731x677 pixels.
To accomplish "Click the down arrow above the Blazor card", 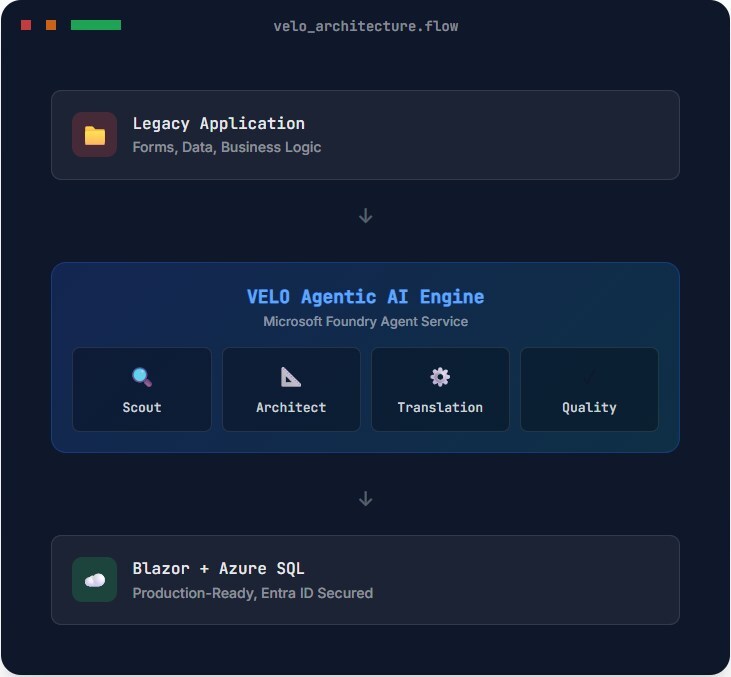I will pyautogui.click(x=366, y=499).
